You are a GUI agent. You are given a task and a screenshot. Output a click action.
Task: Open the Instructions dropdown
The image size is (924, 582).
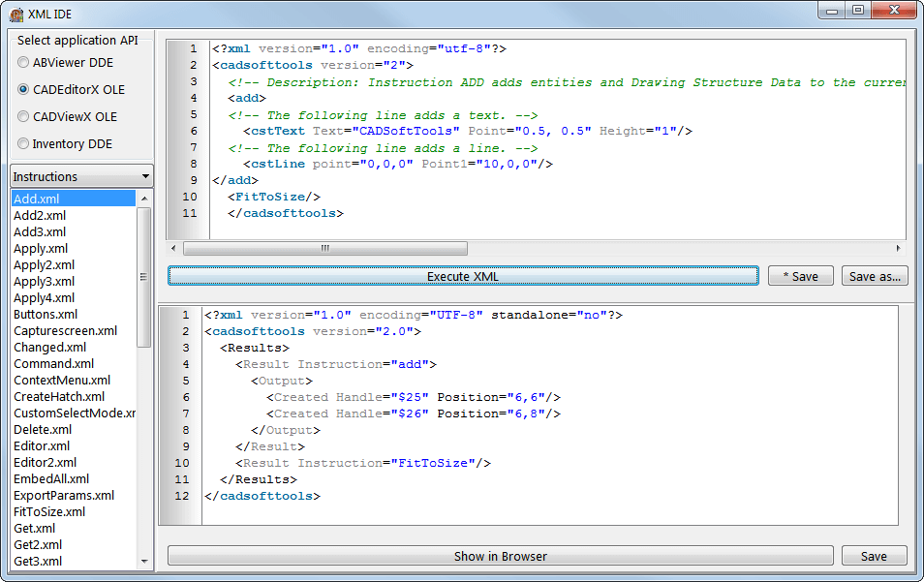click(81, 176)
